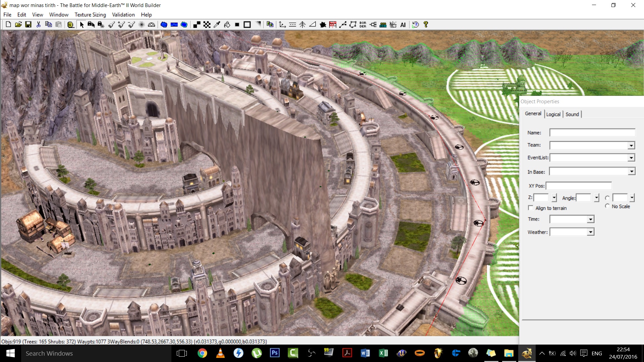This screenshot has height=362, width=644.
Task: Open the scale value dropdown arrow
Action: click(x=632, y=198)
